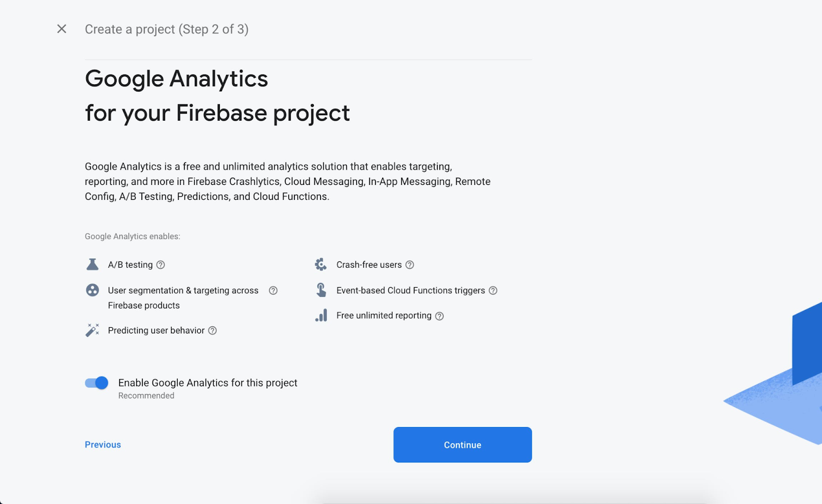
Task: Click the A/B testing flask icon
Action: (x=92, y=265)
